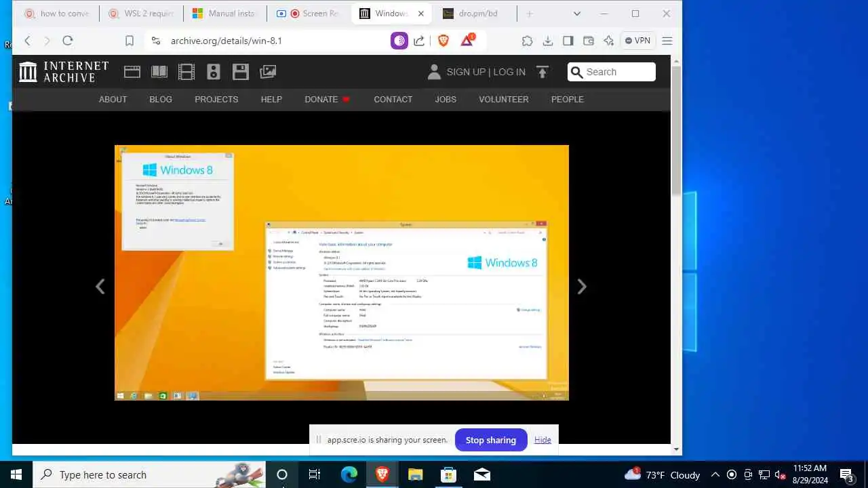Open the Web (Wayback) icon in Archive header

pos(132,71)
